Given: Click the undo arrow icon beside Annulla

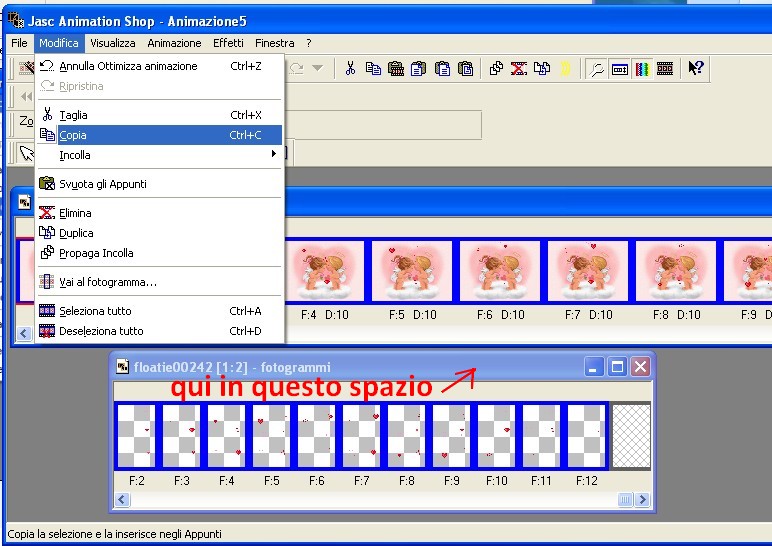Looking at the screenshot, I should pos(47,65).
